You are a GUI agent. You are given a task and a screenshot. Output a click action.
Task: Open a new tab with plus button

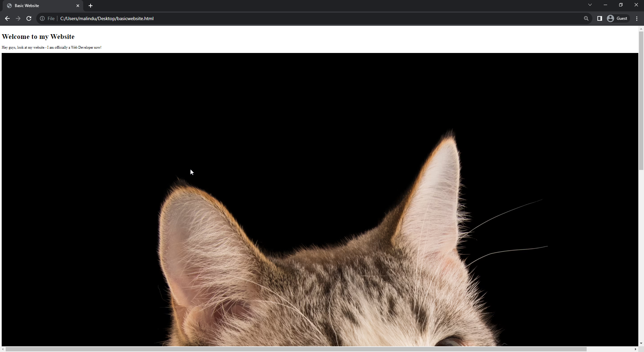(91, 6)
